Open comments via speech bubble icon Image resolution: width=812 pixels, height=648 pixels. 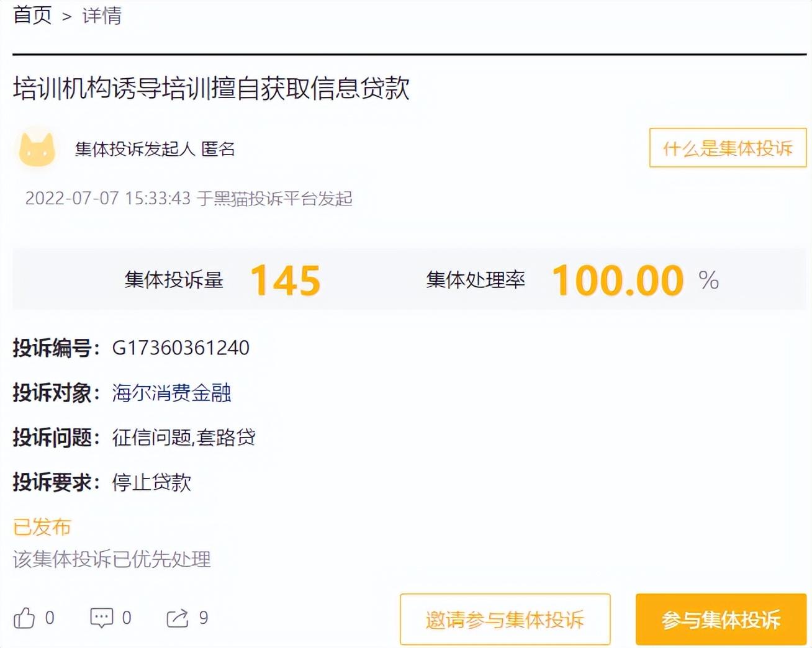click(102, 618)
